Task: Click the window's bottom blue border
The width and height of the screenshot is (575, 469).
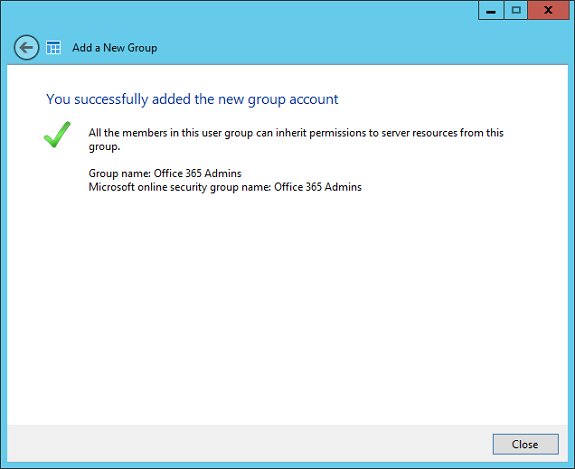Action: click(288, 465)
